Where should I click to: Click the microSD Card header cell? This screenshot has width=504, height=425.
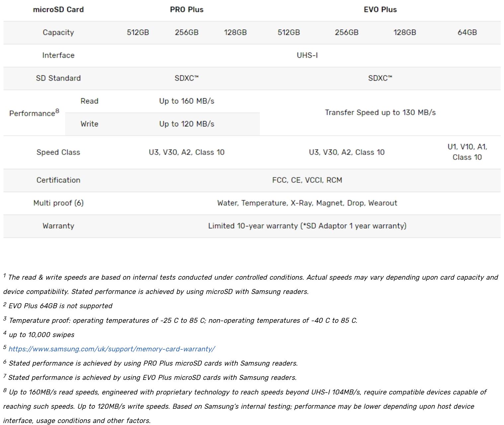click(58, 10)
